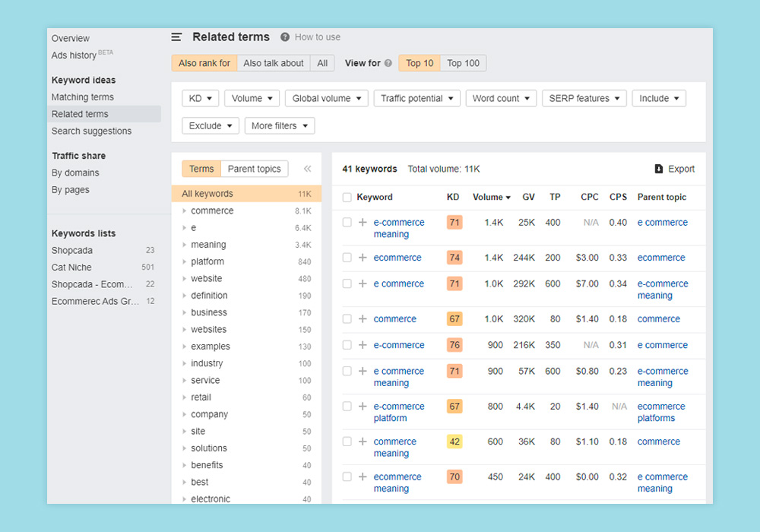Image resolution: width=760 pixels, height=532 pixels.
Task: Add 'commerce meaning' keyword with plus icon
Action: (363, 442)
